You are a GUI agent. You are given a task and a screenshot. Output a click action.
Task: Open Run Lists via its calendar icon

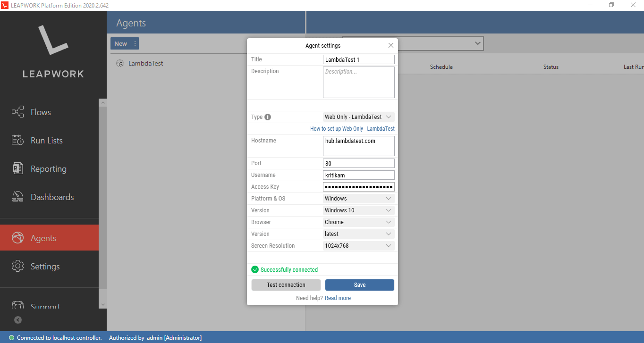pos(17,141)
